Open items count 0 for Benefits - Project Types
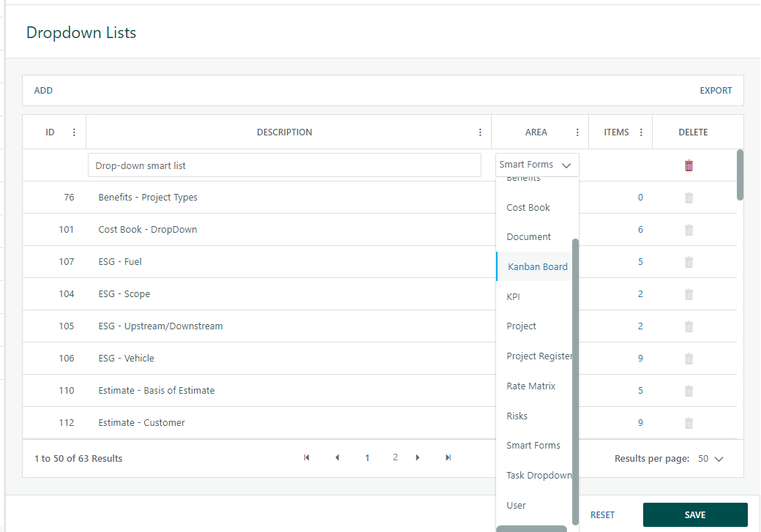This screenshot has height=532, width=761. pyautogui.click(x=640, y=198)
